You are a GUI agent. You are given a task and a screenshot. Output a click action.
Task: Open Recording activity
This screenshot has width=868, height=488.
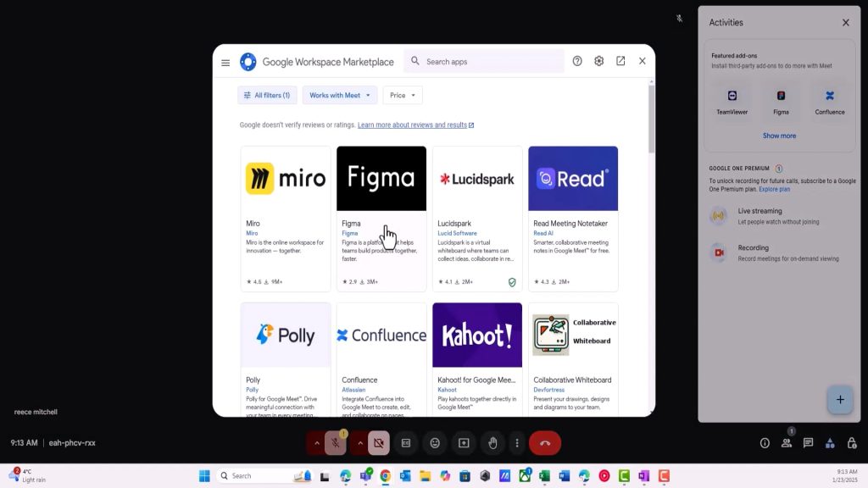pyautogui.click(x=780, y=252)
